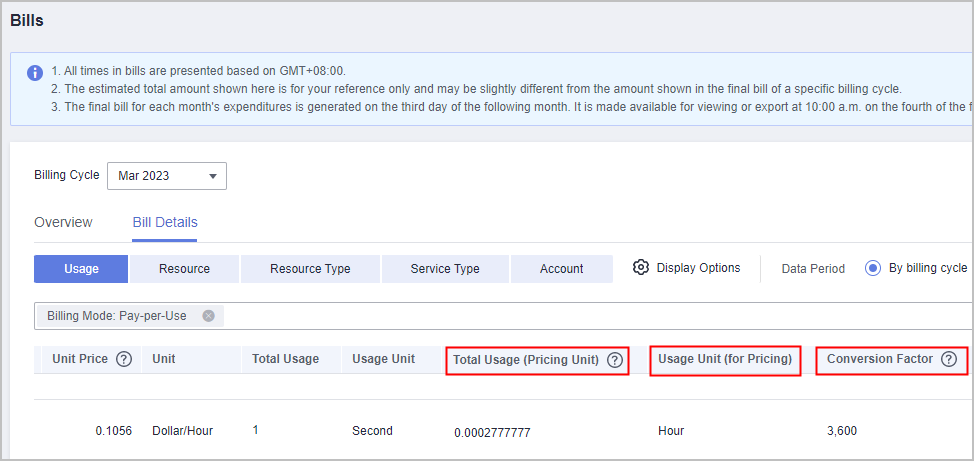Switch to the Overview tab

tap(63, 222)
